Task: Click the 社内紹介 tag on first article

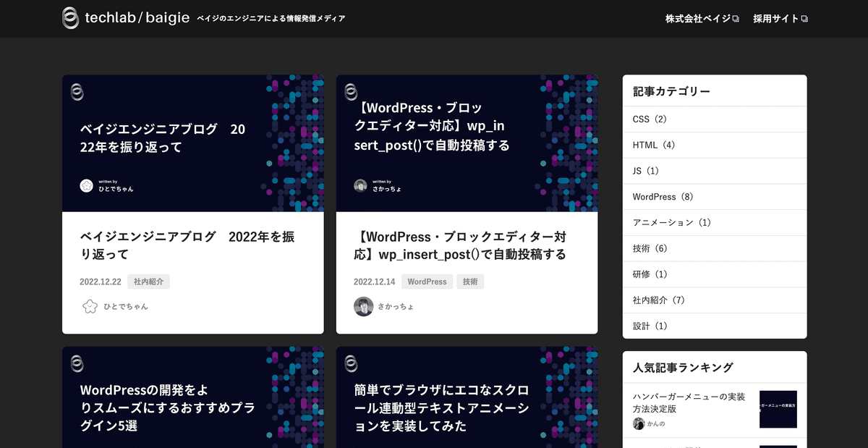Action: [x=148, y=282]
